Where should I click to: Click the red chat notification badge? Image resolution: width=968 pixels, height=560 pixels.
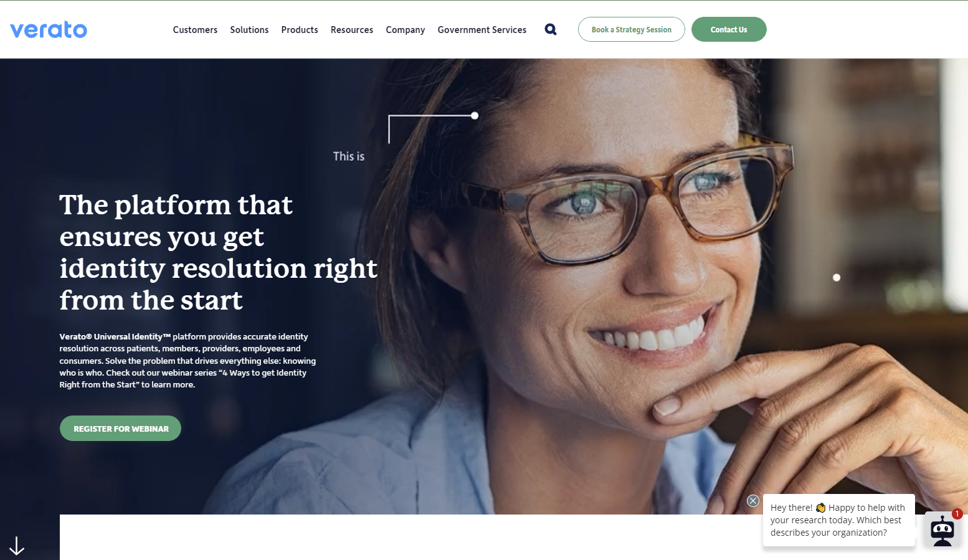coord(957,514)
